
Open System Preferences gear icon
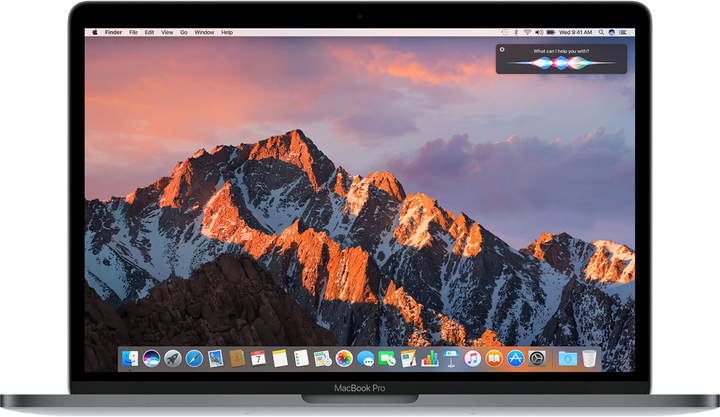click(x=537, y=359)
